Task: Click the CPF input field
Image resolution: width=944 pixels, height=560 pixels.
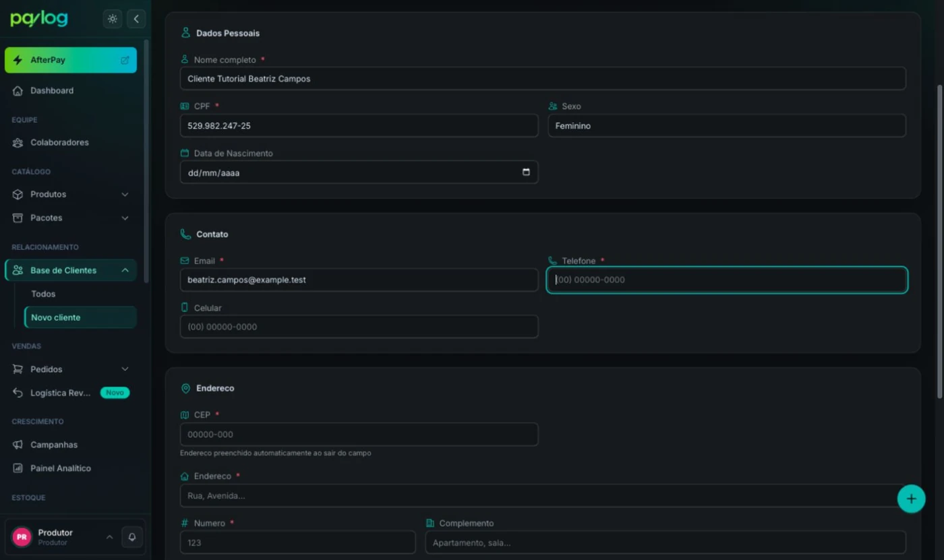Action: tap(359, 125)
